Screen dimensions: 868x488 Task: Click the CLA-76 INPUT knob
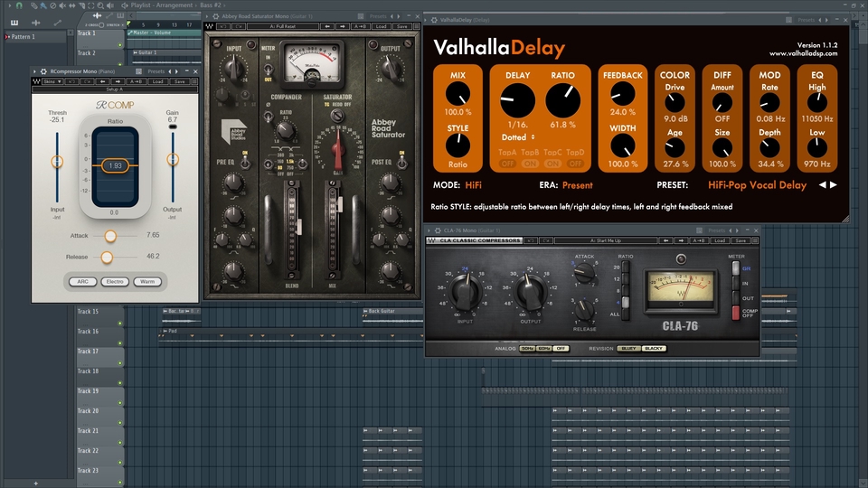click(x=466, y=290)
